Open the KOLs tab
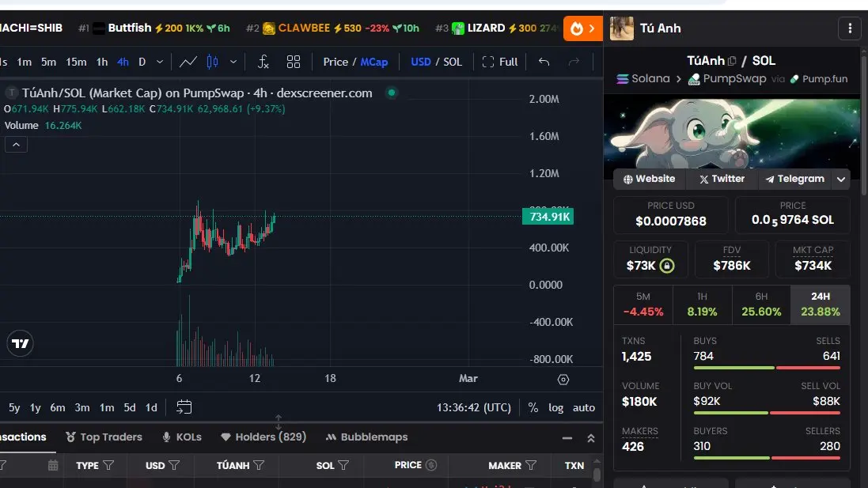 click(182, 437)
